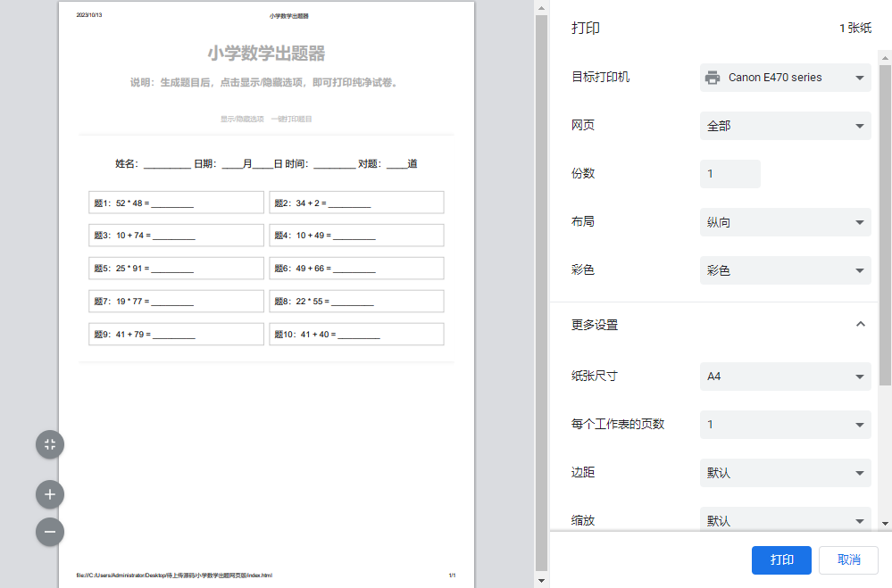892x588 pixels.
Task: Click the 取消 button
Action: click(847, 560)
